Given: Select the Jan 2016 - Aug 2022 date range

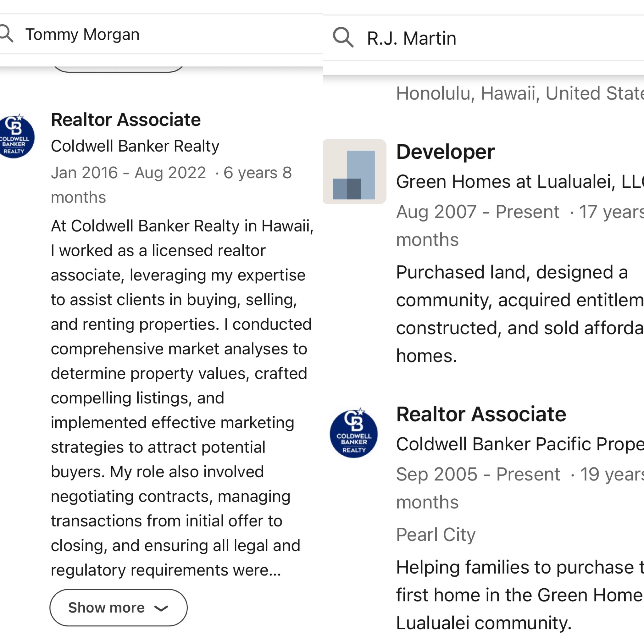Looking at the screenshot, I should pos(128,173).
